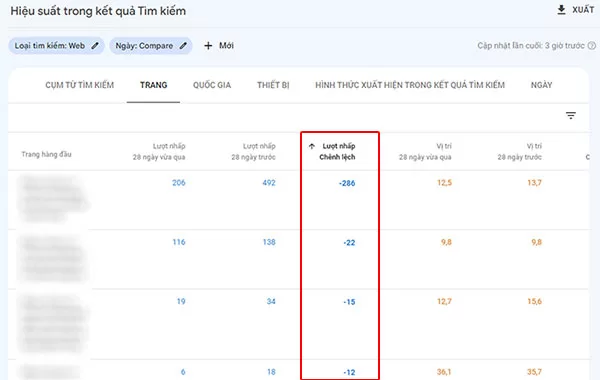
Task: Click the 36,1 position value
Action: (444, 372)
